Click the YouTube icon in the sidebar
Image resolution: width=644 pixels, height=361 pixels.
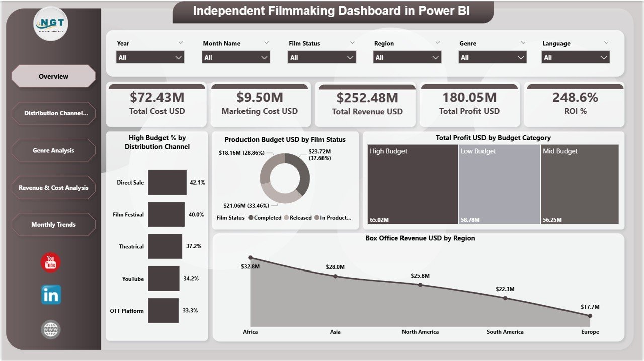[50, 262]
